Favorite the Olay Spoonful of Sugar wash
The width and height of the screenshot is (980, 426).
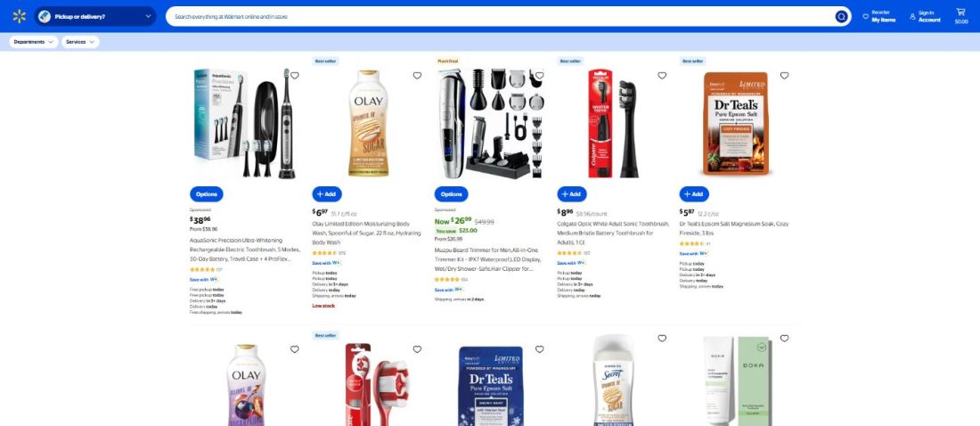[417, 76]
